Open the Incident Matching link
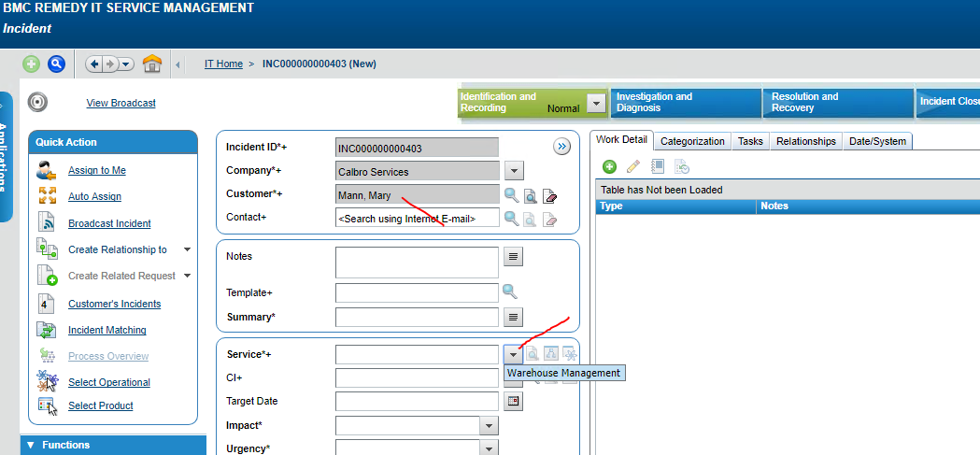This screenshot has height=455, width=980. coord(107,330)
